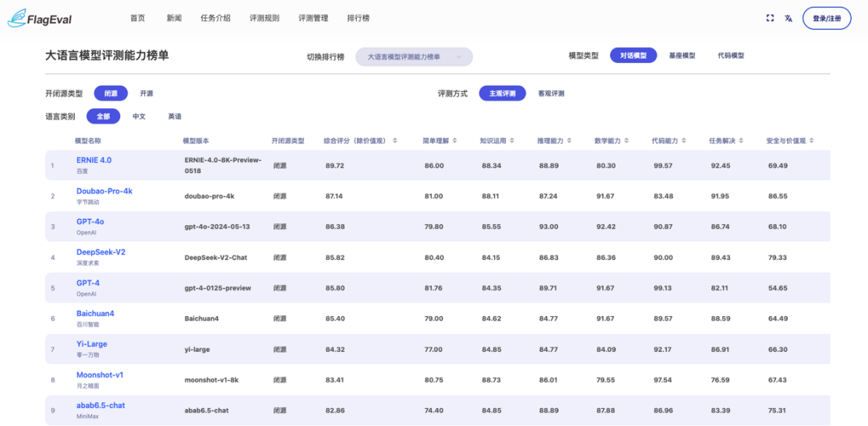Open the ERNIE 4.0 model link
Viewport: 868px width, 426px height.
click(94, 160)
